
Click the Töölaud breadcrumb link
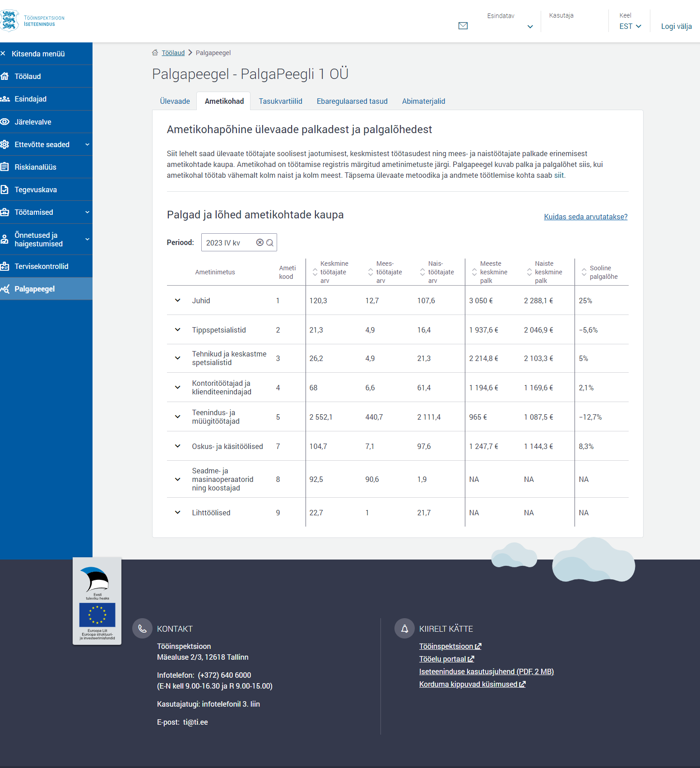click(x=173, y=53)
